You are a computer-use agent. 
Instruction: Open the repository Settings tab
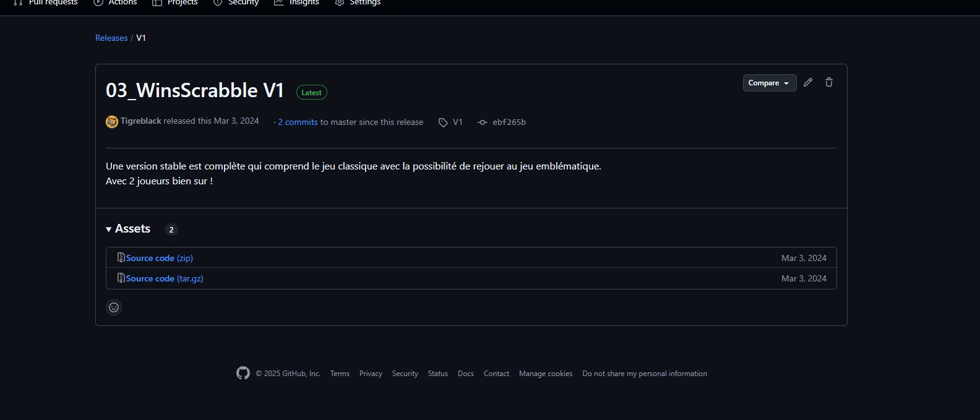tap(358, 2)
